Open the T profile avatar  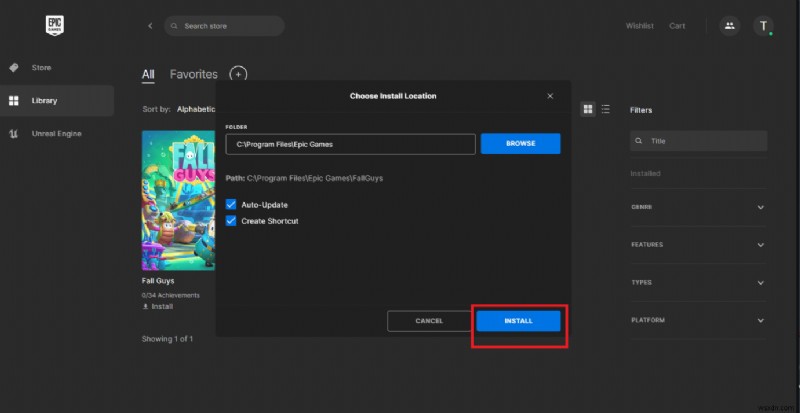point(763,26)
